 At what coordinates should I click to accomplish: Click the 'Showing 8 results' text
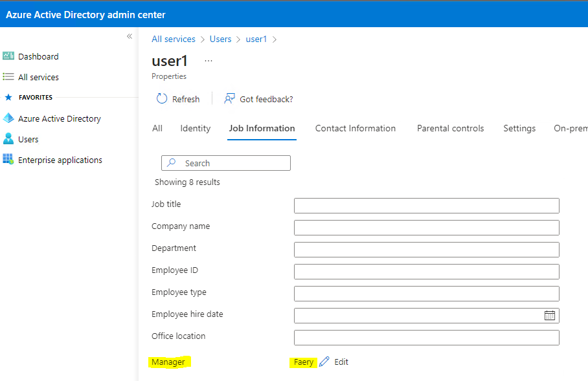(187, 182)
